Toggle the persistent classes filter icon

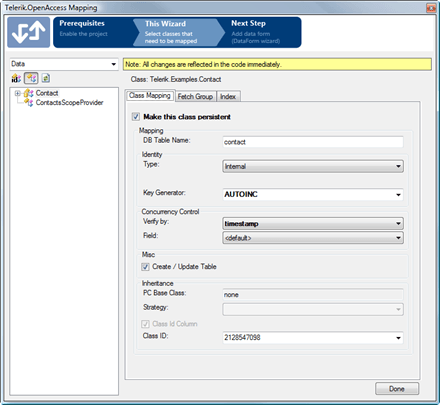[x=31, y=78]
